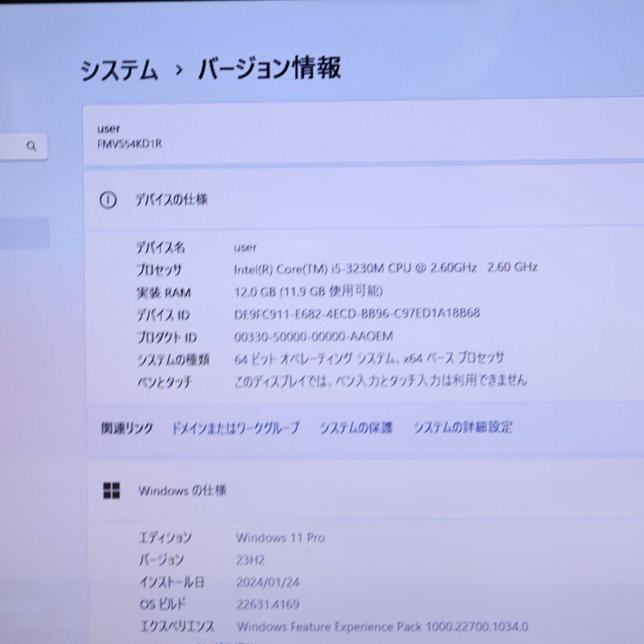Click the バージョン label in Windows specifications
644x644 pixels.
click(161, 560)
